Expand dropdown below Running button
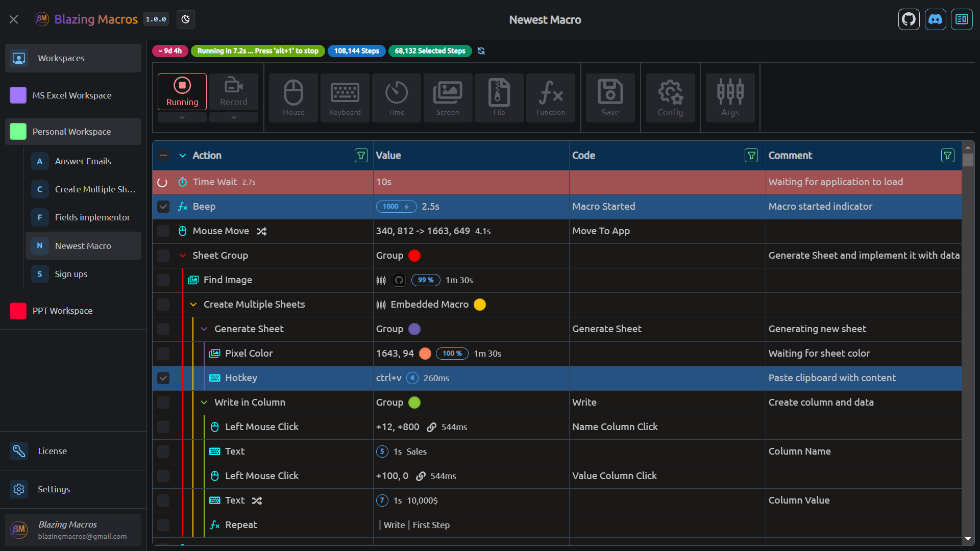 (x=182, y=117)
